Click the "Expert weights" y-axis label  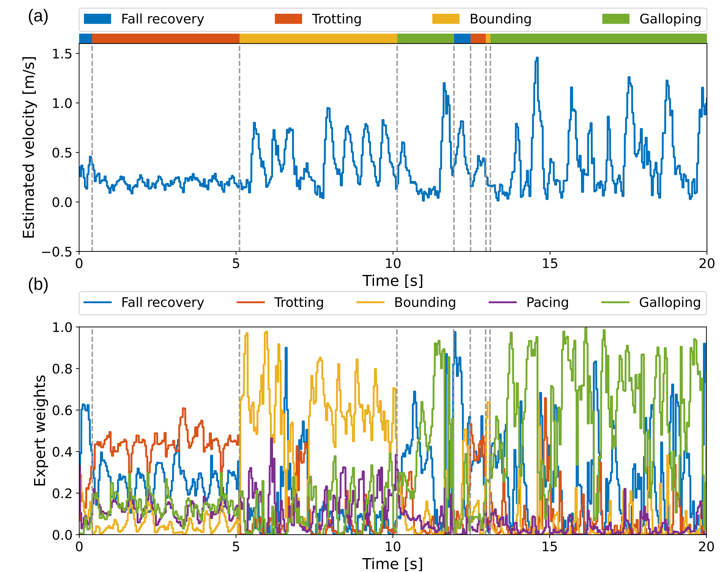pyautogui.click(x=40, y=431)
